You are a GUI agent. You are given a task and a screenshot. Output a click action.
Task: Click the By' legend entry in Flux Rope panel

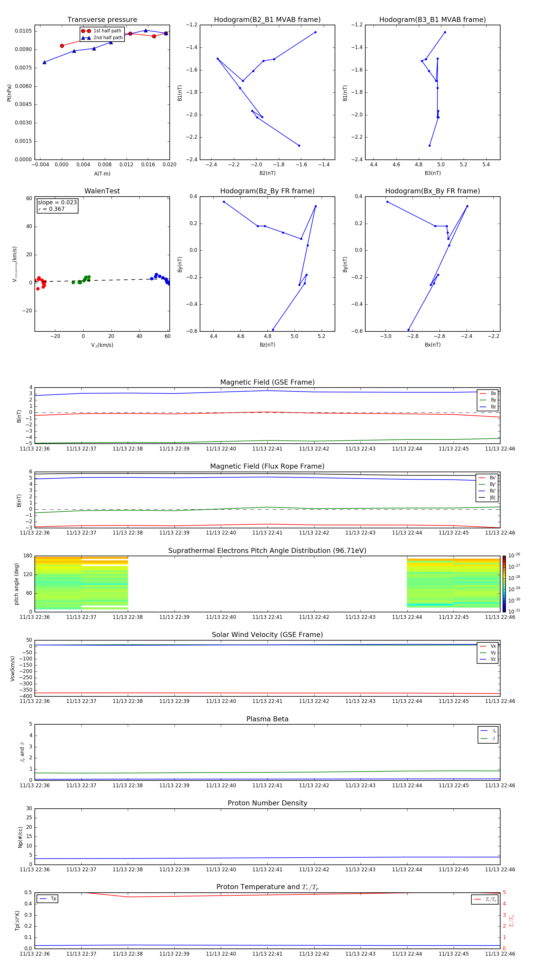pyautogui.click(x=487, y=485)
